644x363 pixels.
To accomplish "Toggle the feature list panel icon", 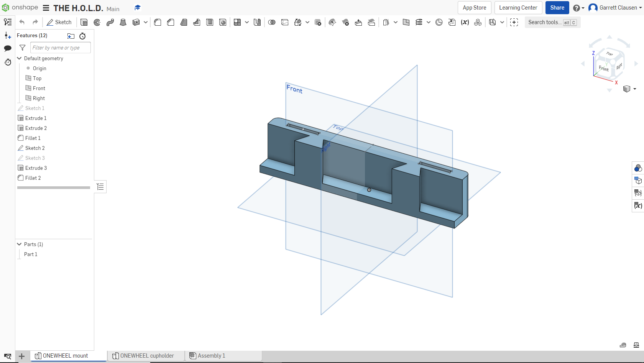I will coord(8,22).
